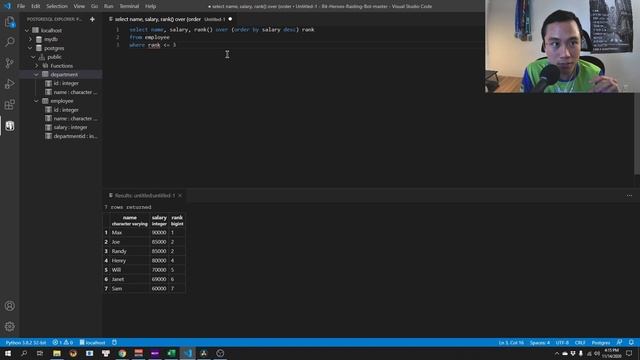The width and height of the screenshot is (640, 360).
Task: Open Excel from the taskbar
Action: [171, 353]
